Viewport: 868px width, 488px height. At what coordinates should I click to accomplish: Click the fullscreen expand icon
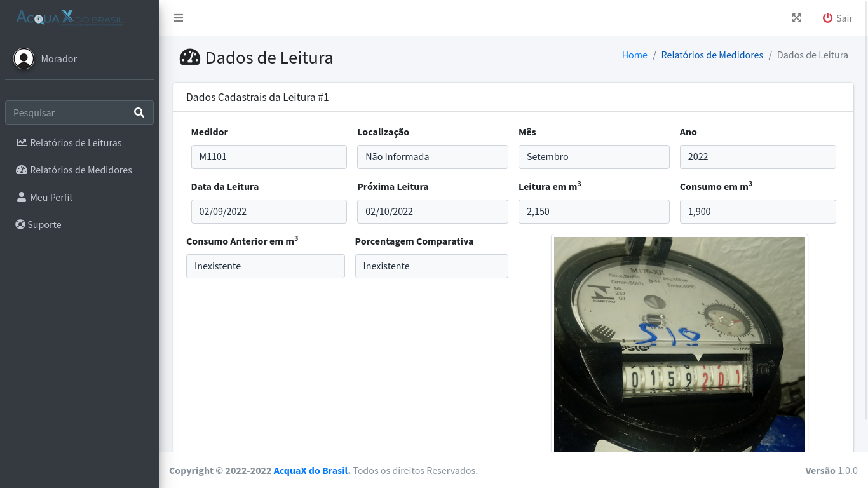click(796, 18)
